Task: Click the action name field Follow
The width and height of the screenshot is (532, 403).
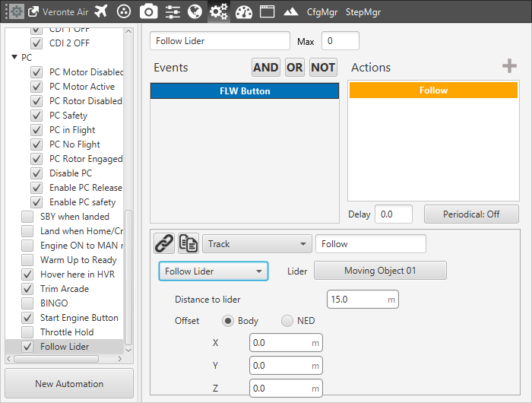Action: click(x=371, y=244)
